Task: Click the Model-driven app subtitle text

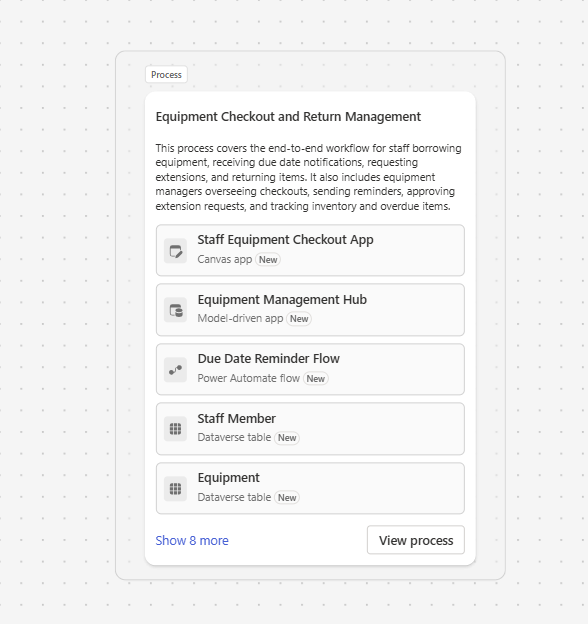Action: [x=240, y=318]
